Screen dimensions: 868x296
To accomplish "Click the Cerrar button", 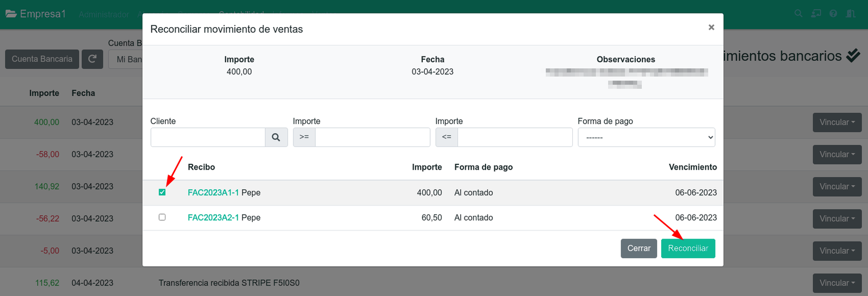I will point(639,248).
